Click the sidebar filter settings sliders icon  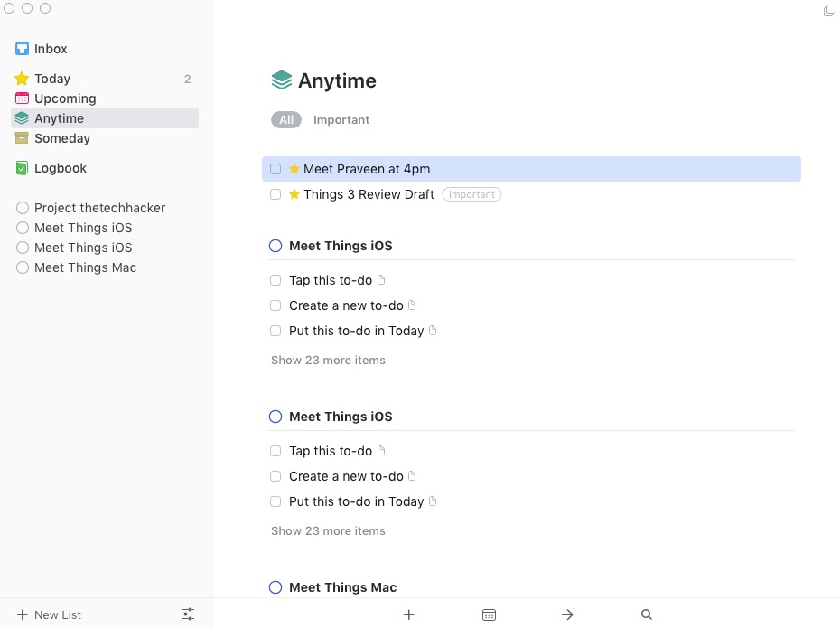pyautogui.click(x=188, y=614)
